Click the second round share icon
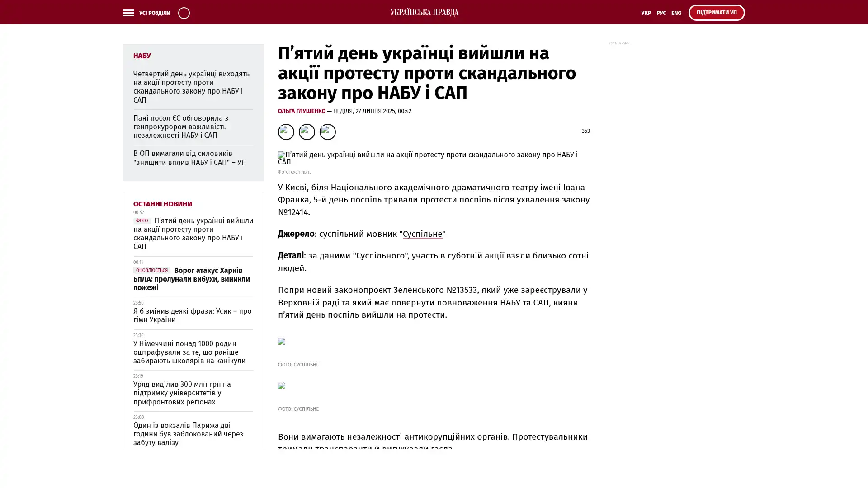Image resolution: width=868 pixels, height=488 pixels. [307, 132]
